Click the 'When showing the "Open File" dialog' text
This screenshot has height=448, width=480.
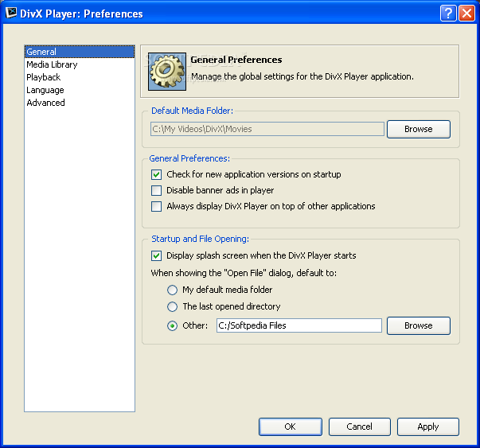point(244,273)
